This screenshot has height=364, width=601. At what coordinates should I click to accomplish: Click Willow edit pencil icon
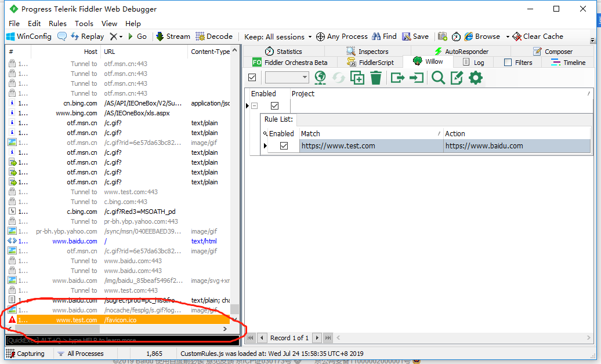pyautogui.click(x=457, y=78)
